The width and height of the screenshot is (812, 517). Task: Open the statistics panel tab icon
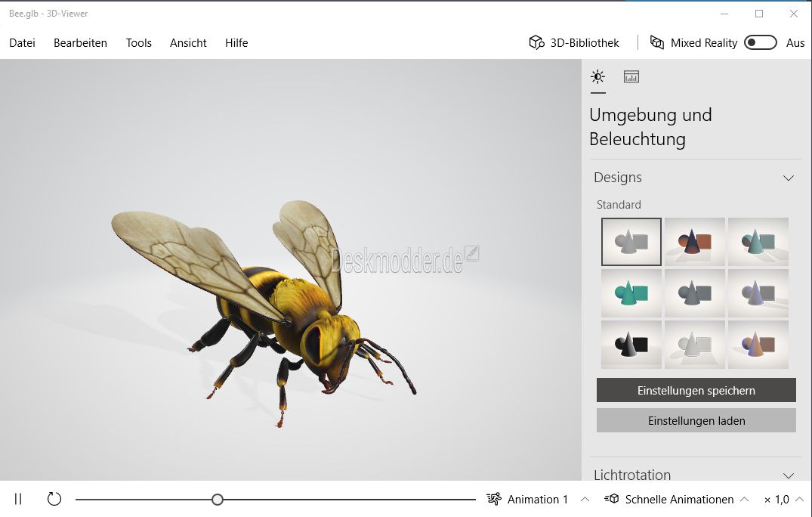[x=631, y=76]
